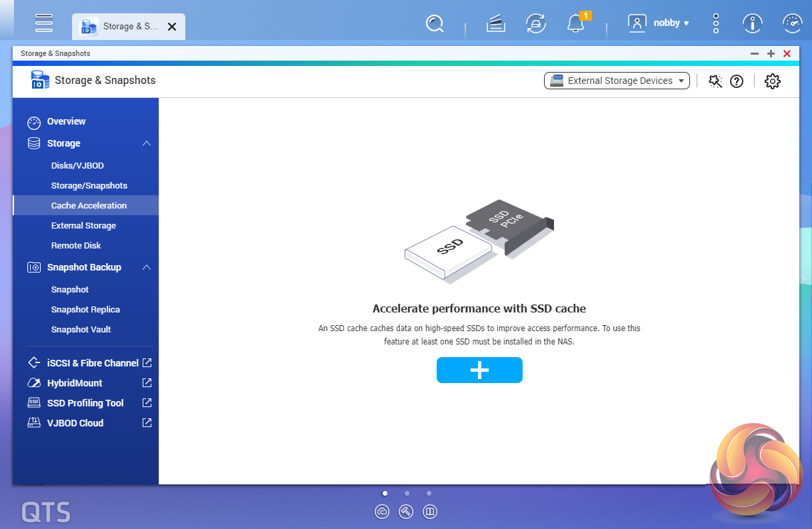
Task: Open External Storage page
Action: pos(83,225)
